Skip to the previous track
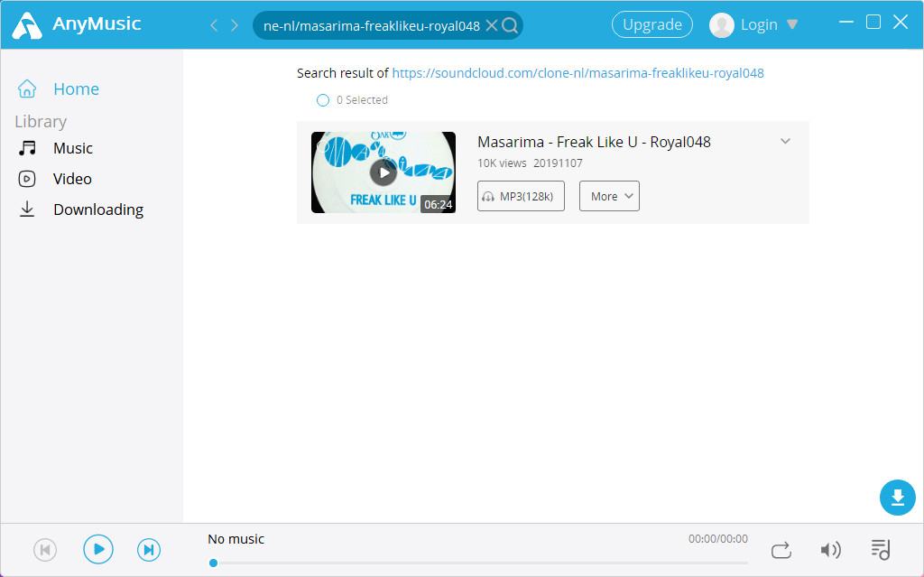The image size is (924, 577). tap(45, 550)
